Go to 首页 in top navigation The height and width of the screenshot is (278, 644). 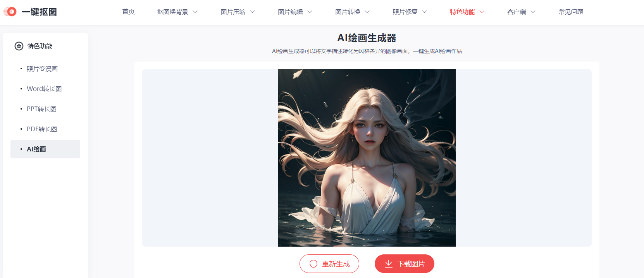[x=128, y=12]
